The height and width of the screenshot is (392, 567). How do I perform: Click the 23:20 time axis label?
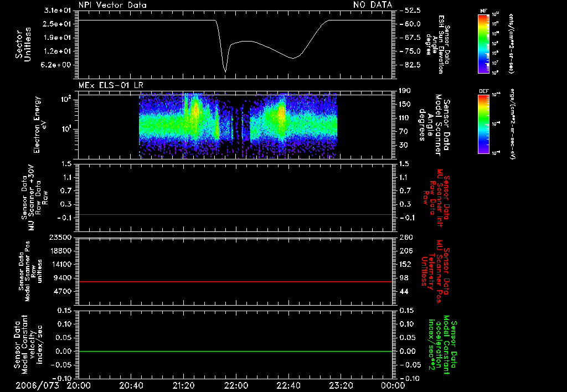(341, 385)
